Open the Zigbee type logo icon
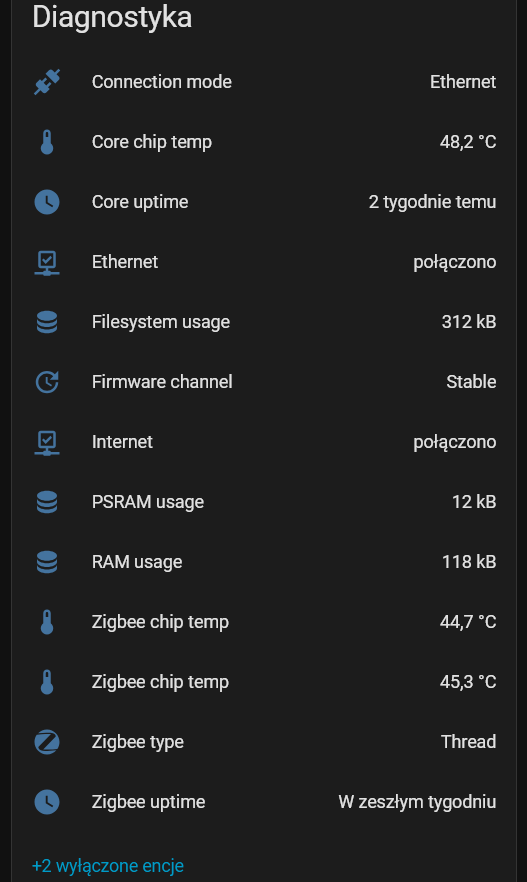 pos(47,742)
